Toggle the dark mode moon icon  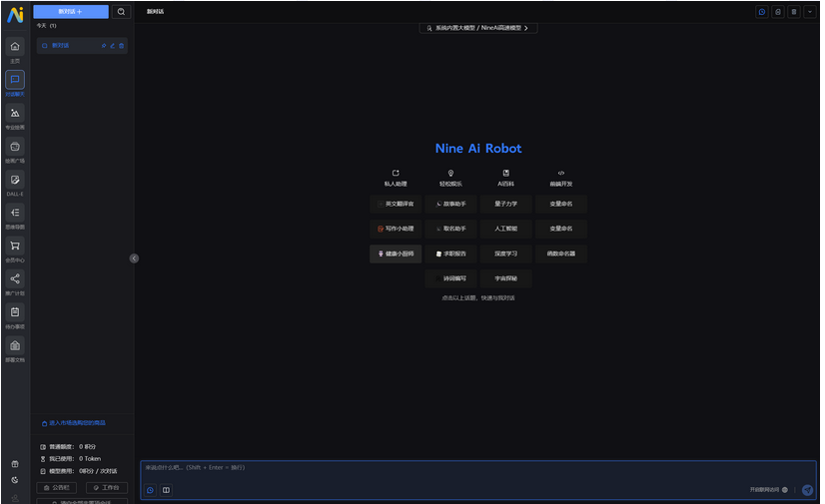click(x=15, y=480)
